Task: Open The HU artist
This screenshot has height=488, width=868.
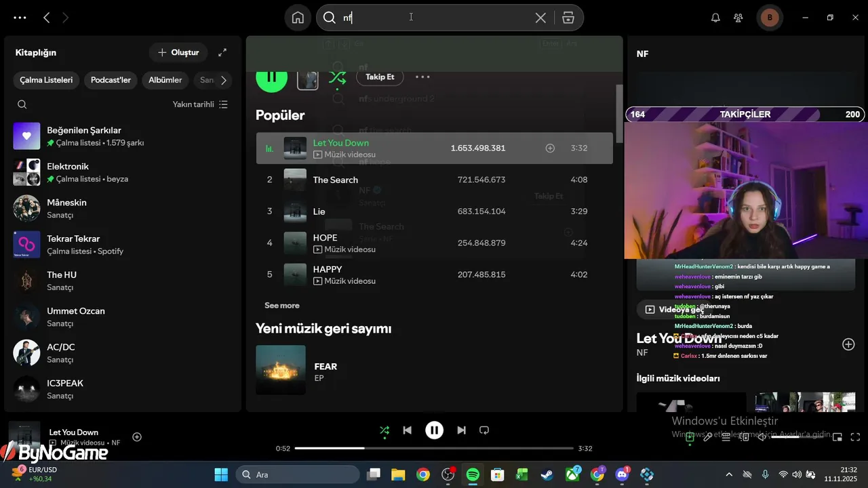Action: 123,281
